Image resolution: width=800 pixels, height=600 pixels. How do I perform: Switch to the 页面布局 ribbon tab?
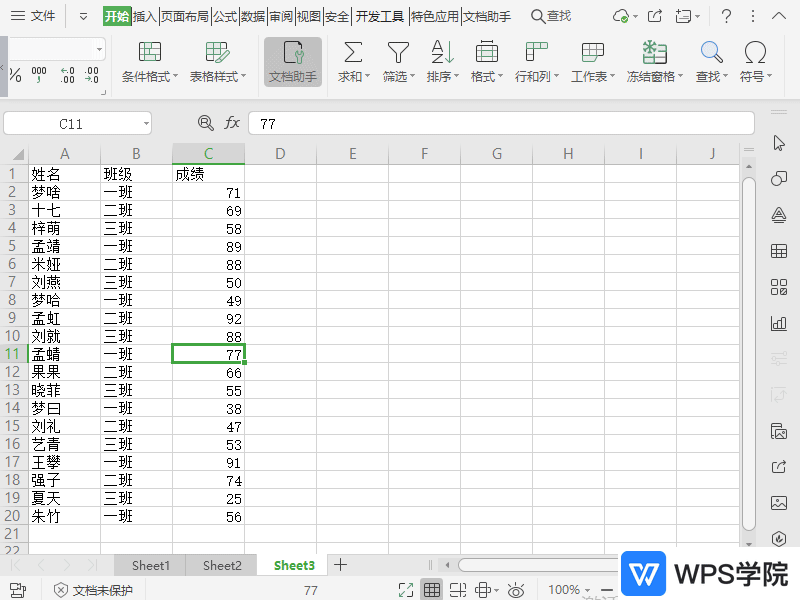pos(185,16)
